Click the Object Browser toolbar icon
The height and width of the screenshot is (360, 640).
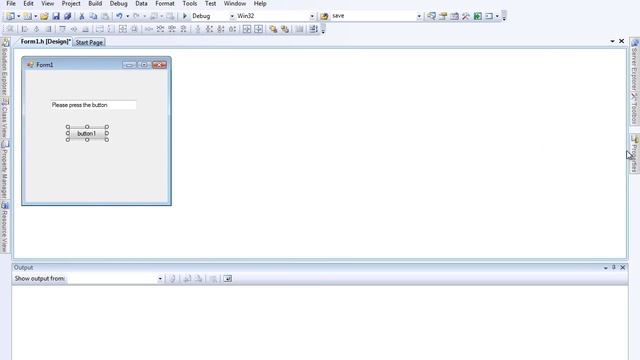454,16
